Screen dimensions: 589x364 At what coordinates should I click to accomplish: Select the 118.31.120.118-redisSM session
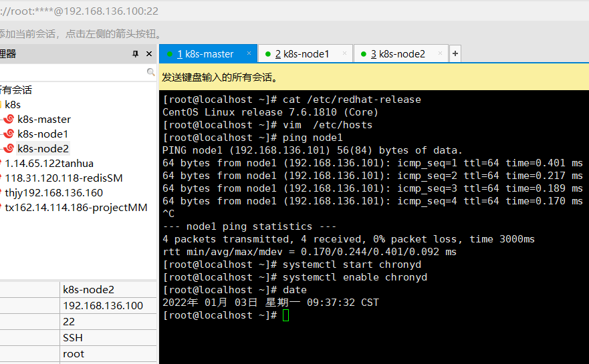(x=64, y=178)
